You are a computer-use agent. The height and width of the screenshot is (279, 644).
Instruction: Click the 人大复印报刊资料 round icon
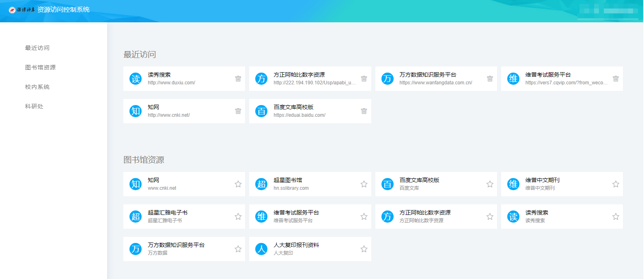pos(261,249)
